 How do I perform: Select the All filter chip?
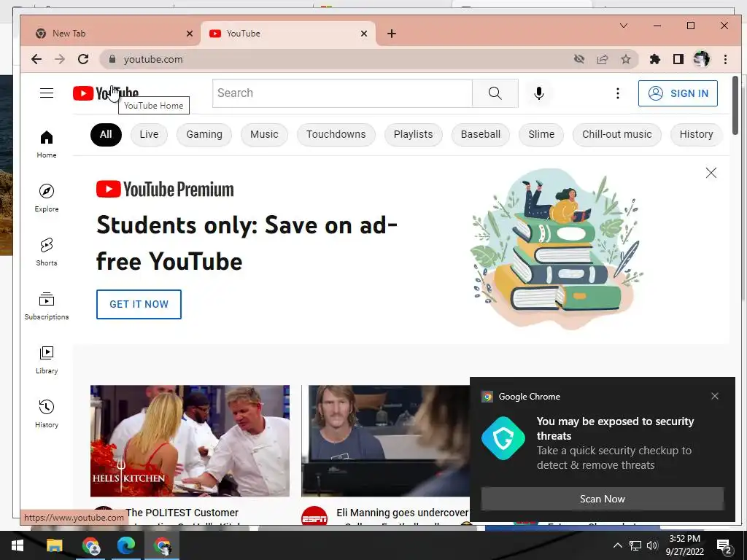106,134
